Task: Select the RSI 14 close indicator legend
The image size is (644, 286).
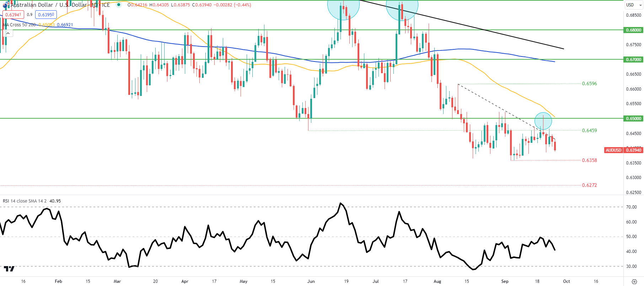Action: [25, 201]
